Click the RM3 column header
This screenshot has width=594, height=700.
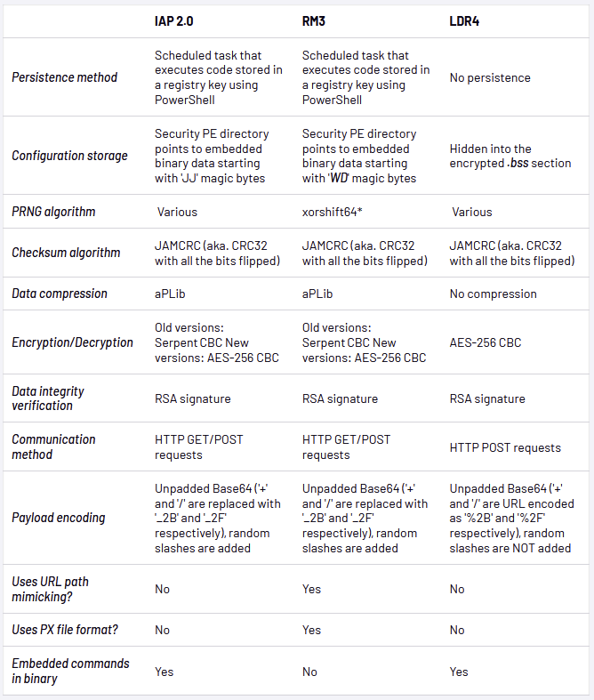pyautogui.click(x=314, y=20)
